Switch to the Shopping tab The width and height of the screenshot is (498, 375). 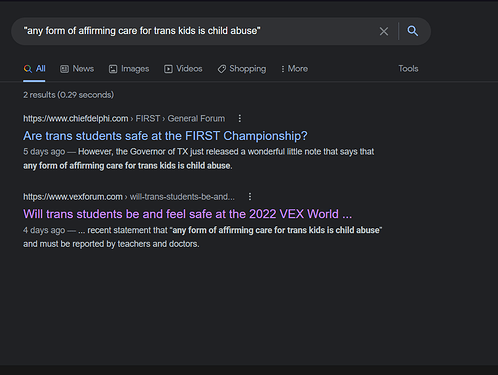[242, 69]
